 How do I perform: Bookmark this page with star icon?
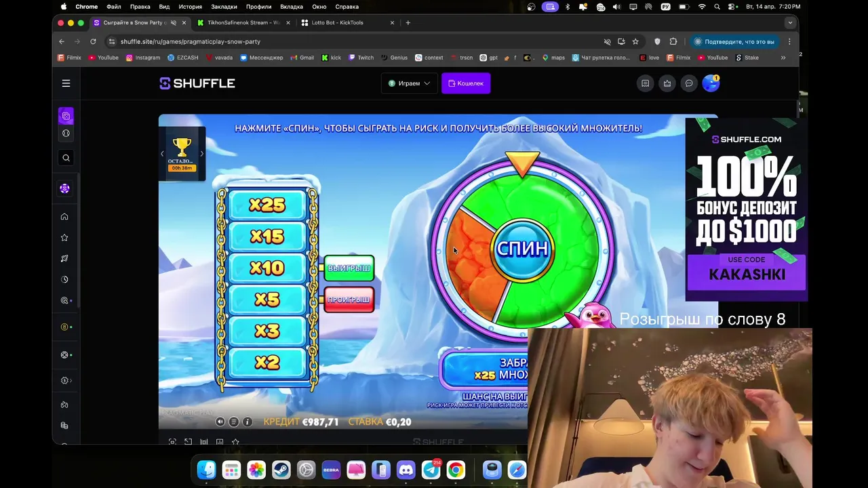(635, 41)
